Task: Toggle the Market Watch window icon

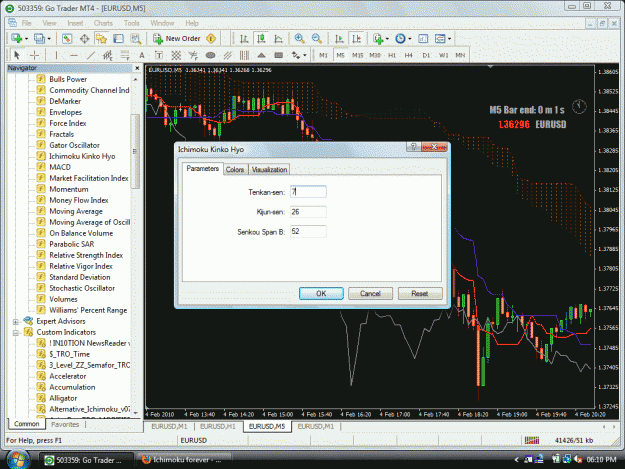Action: [x=67, y=39]
